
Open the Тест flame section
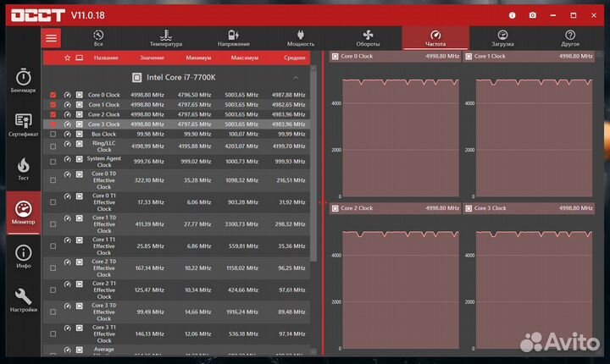23,168
